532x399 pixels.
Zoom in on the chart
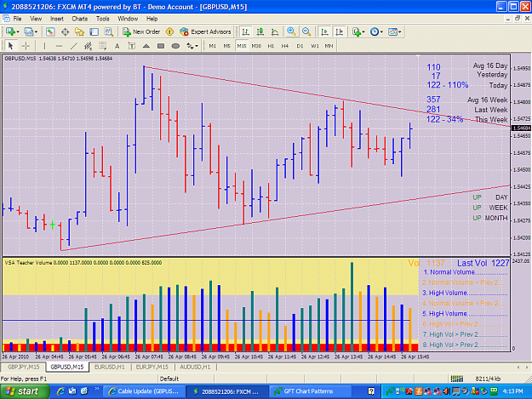pos(291,31)
